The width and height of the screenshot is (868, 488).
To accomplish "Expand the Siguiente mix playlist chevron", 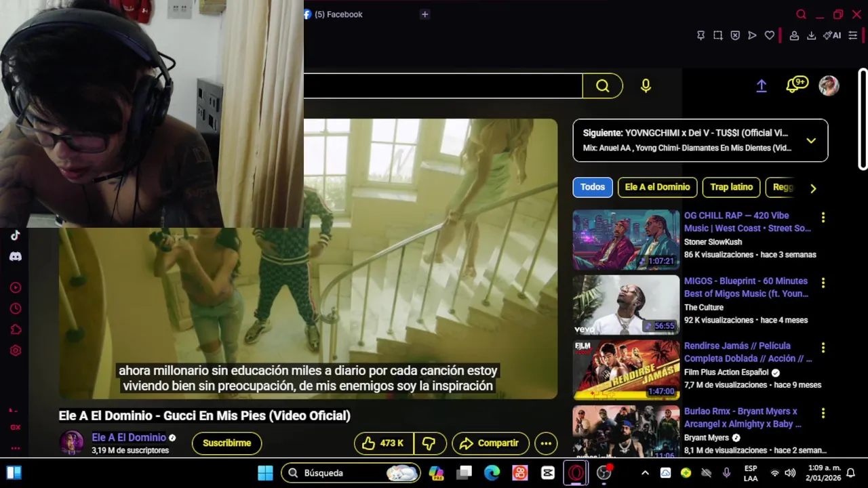I will pyautogui.click(x=811, y=141).
